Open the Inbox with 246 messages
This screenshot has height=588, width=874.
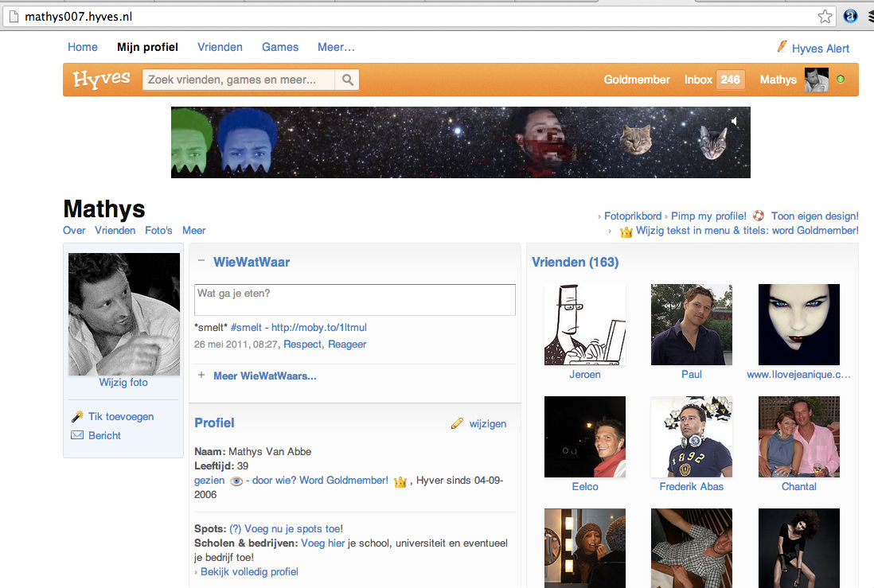714,80
